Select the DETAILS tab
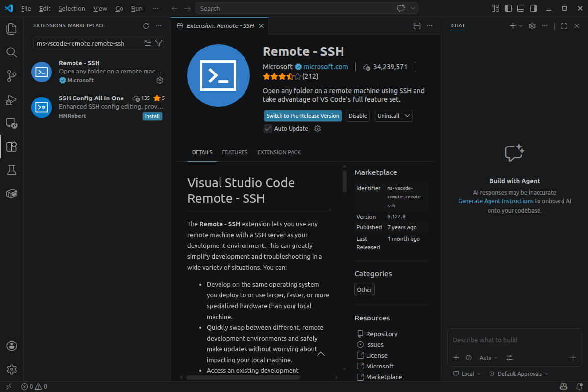The width and height of the screenshot is (588, 392). coord(202,152)
